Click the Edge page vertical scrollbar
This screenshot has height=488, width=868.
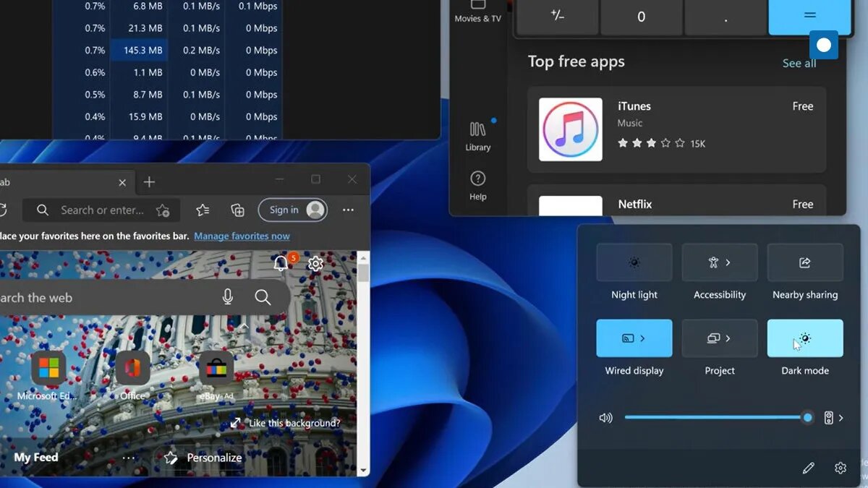363,364
